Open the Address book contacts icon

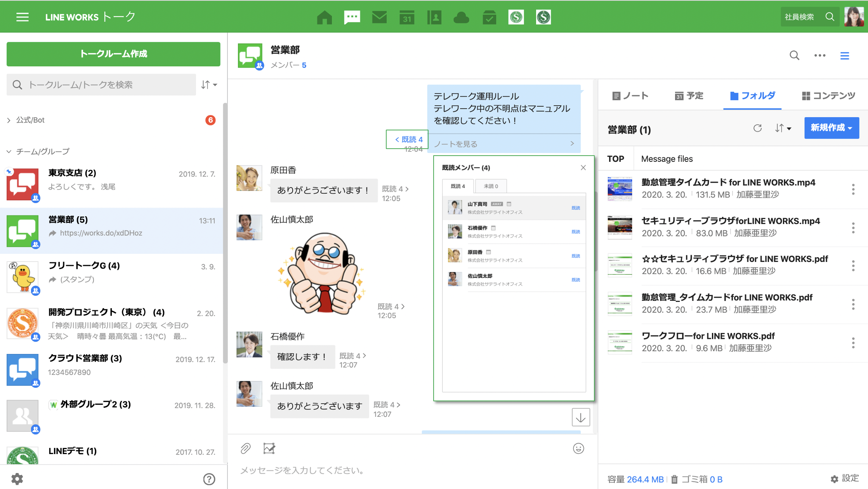tap(434, 17)
